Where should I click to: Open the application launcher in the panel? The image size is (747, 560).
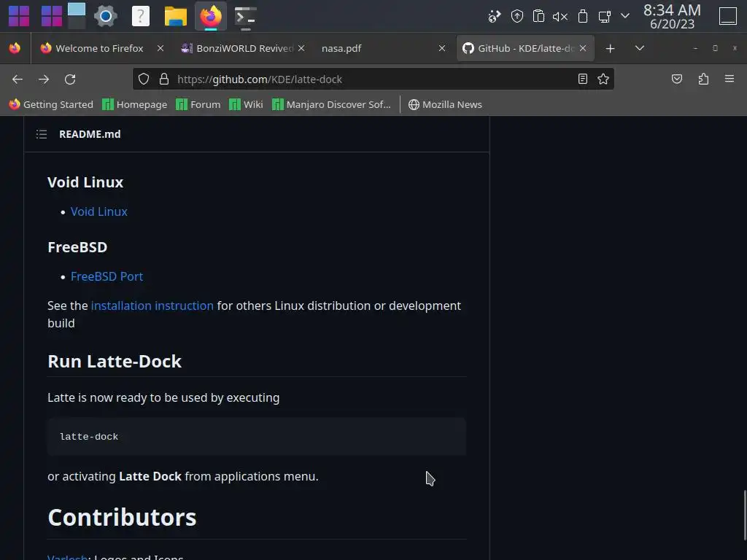(19, 16)
